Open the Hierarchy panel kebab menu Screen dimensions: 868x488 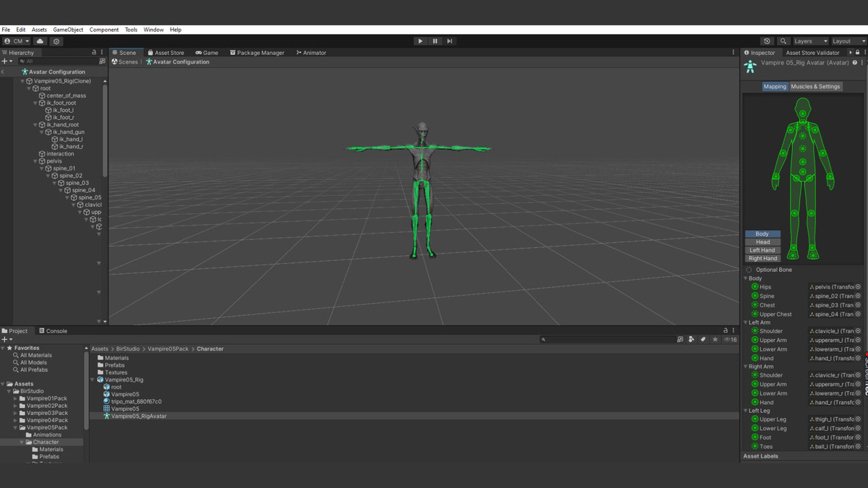pyautogui.click(x=101, y=52)
